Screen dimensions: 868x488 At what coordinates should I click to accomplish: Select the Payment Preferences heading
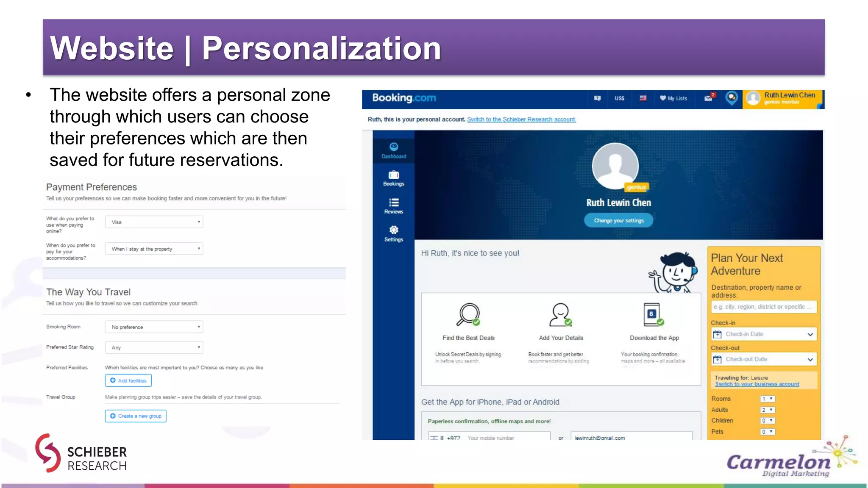(92, 187)
